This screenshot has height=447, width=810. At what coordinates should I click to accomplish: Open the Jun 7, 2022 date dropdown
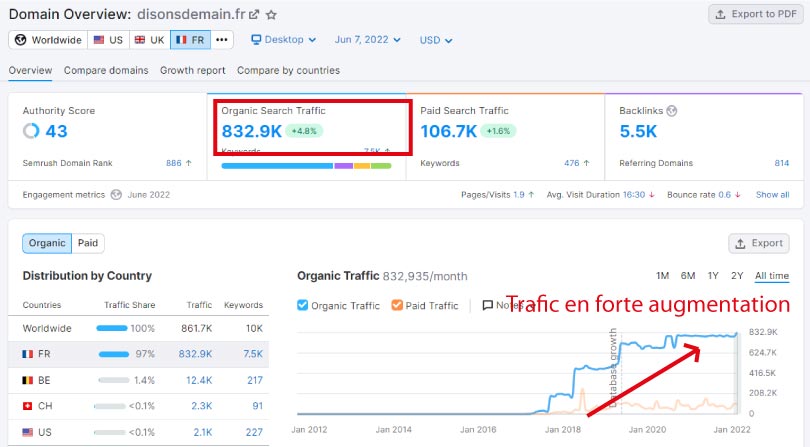coord(367,40)
